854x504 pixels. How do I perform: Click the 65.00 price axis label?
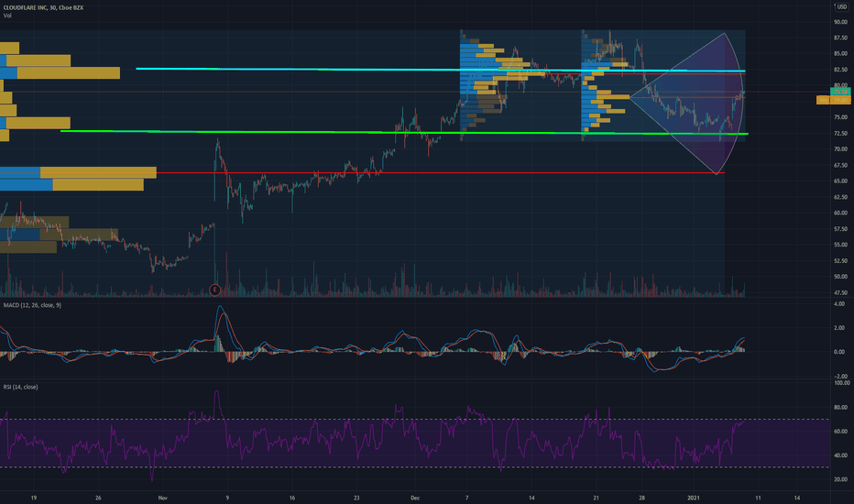click(x=840, y=181)
